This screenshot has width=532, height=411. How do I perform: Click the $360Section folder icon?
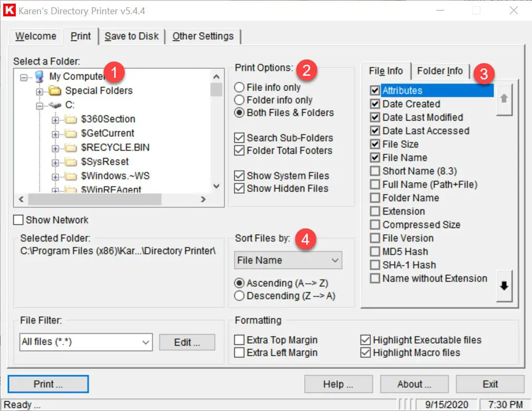(71, 119)
